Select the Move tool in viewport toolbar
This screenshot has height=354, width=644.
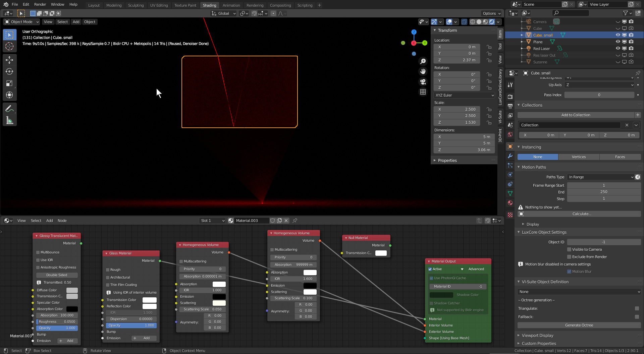[9, 60]
